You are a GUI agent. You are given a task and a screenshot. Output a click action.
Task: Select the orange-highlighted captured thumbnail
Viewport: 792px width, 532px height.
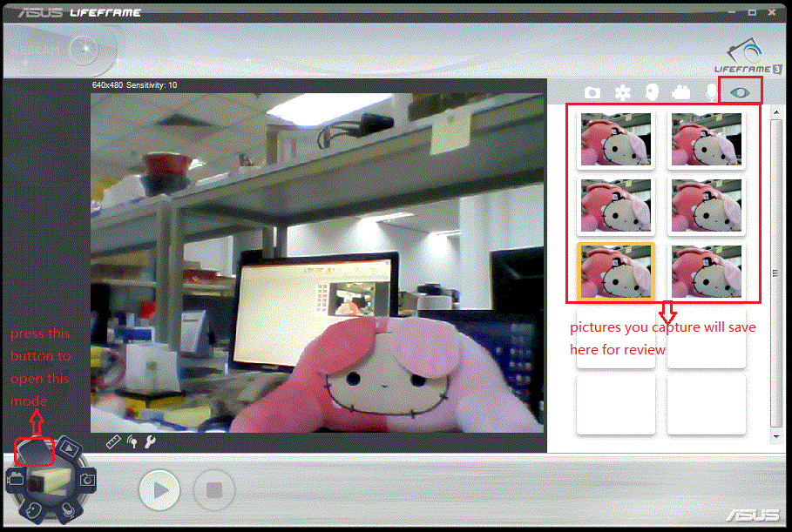tap(615, 269)
